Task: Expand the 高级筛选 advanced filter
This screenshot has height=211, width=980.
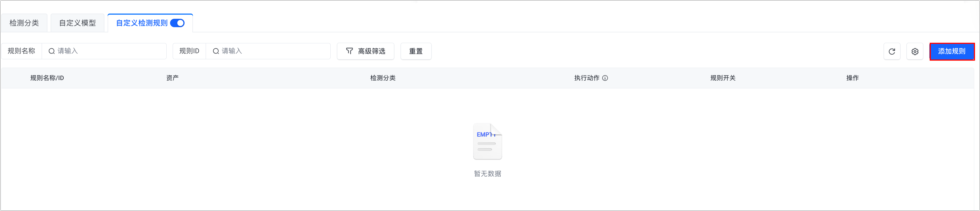Action: click(365, 51)
